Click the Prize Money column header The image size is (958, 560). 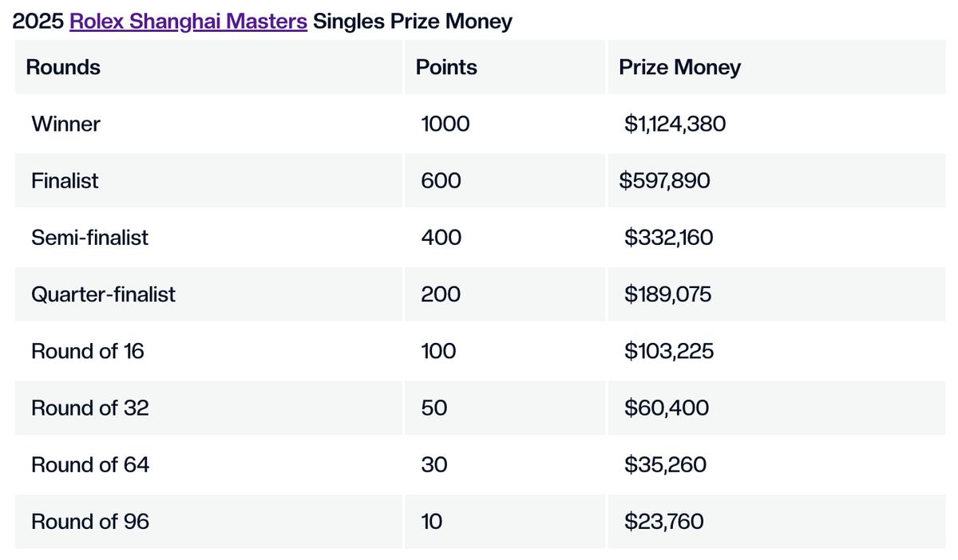[679, 67]
